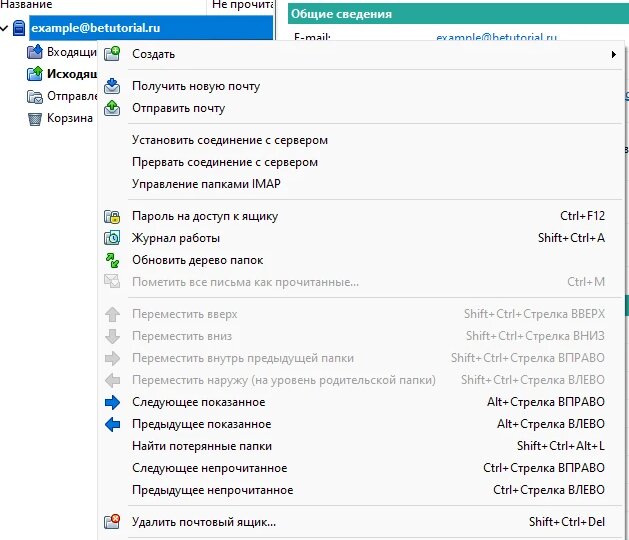629x540 pixels.
Task: Click the gray left arrow icon
Action: (x=112, y=380)
